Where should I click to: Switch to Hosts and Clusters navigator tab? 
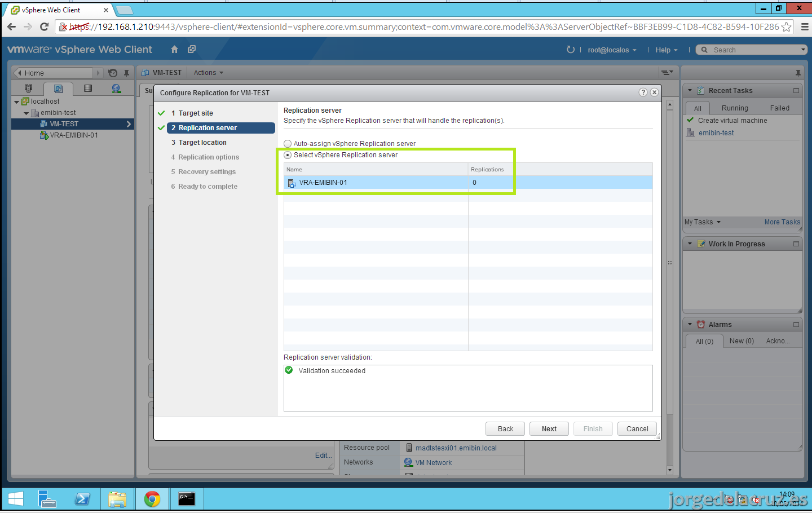(29, 89)
